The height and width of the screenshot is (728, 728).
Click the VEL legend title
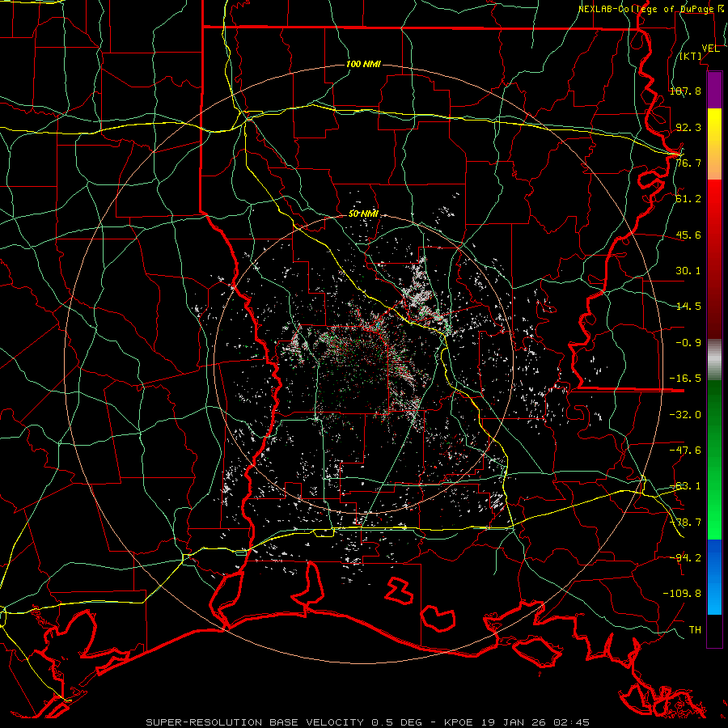point(710,49)
